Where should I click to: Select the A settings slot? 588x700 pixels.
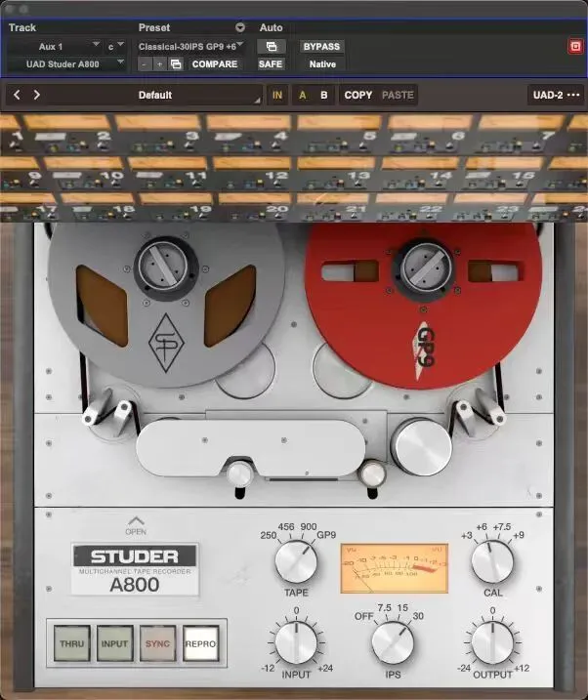(303, 95)
